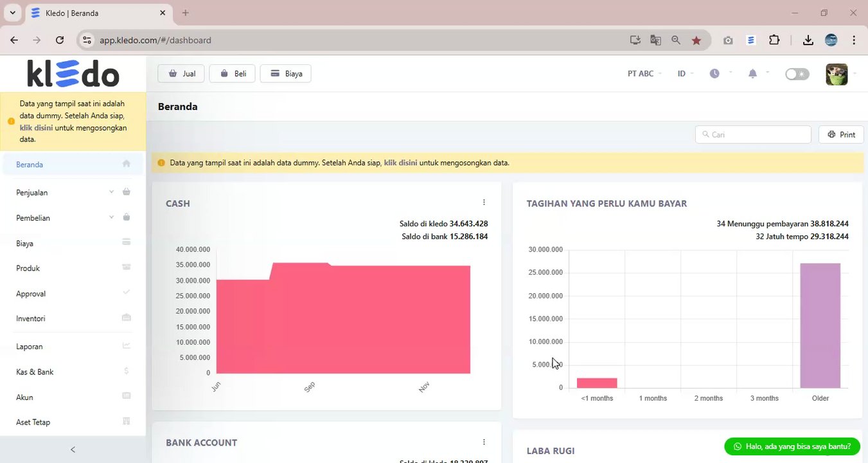This screenshot has height=463, width=868.
Task: Reload the page with the refresh icon
Action: tap(60, 40)
